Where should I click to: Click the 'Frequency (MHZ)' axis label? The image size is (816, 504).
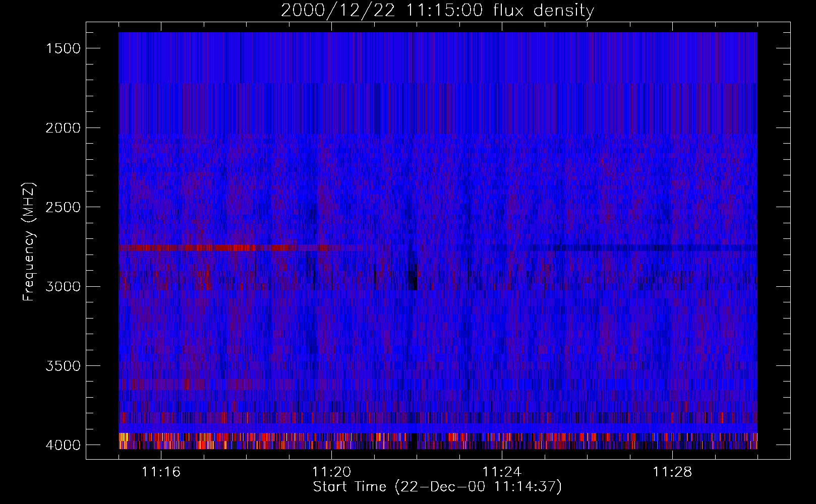29,242
